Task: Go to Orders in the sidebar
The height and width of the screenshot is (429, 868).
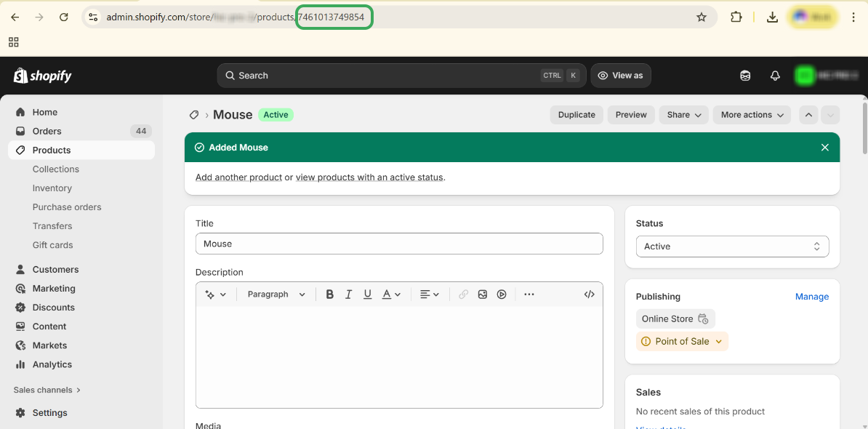Action: [47, 132]
